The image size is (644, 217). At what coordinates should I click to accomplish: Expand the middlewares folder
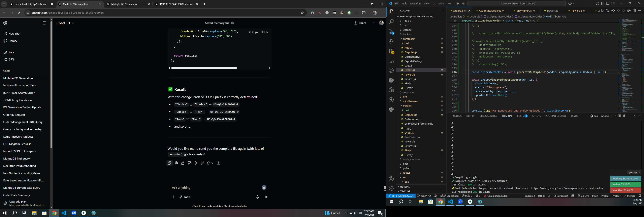[410, 101]
